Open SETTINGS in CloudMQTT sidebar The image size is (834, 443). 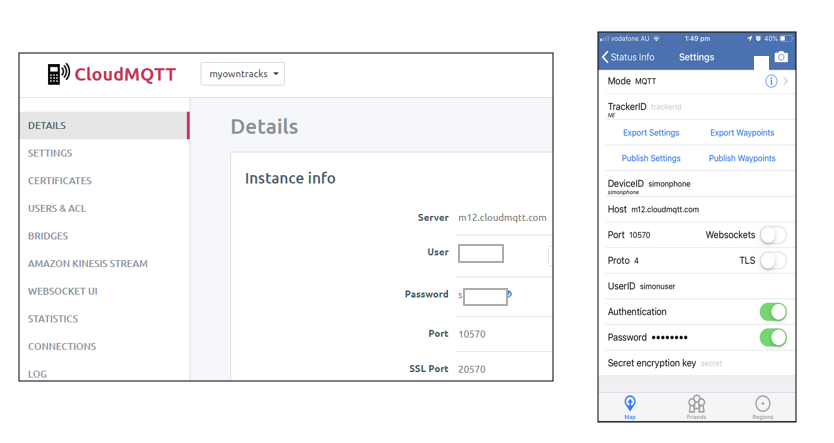click(50, 153)
